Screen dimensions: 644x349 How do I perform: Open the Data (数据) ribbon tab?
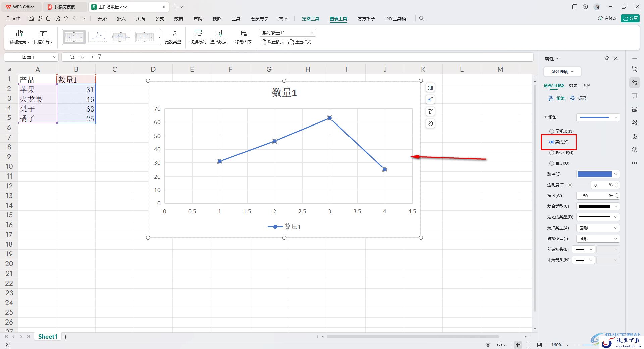point(179,19)
